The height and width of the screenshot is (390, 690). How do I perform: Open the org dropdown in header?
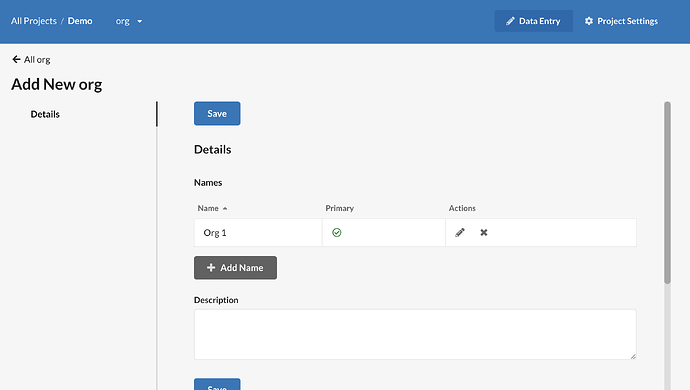[x=128, y=21]
